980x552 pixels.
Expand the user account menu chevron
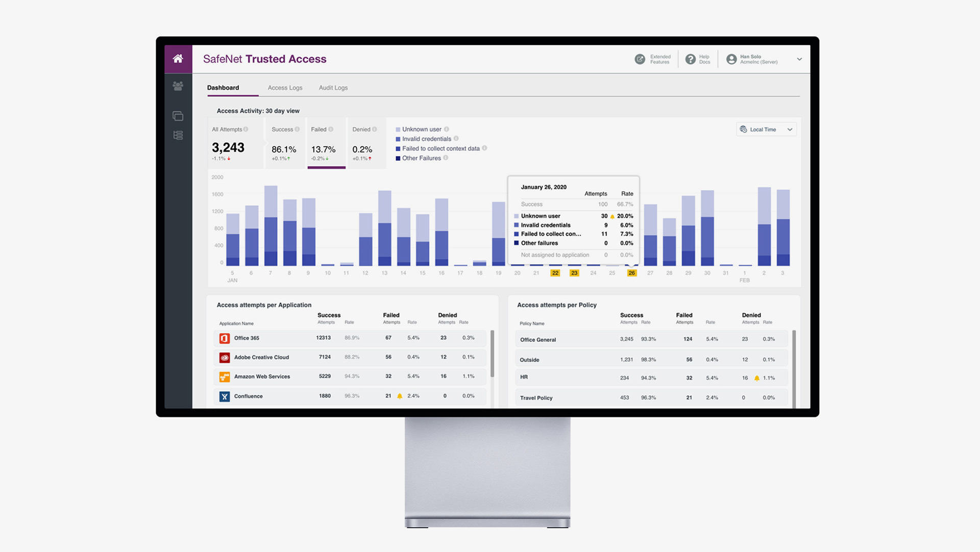(799, 59)
